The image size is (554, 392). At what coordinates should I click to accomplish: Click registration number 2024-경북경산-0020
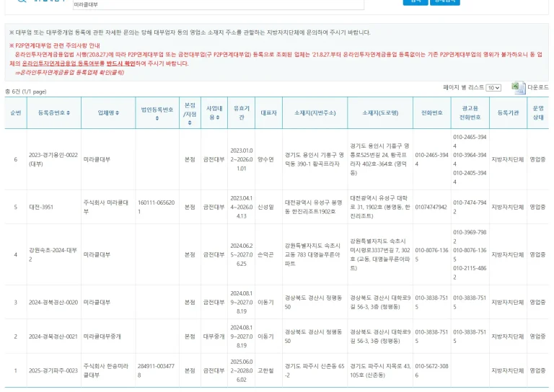click(x=53, y=302)
